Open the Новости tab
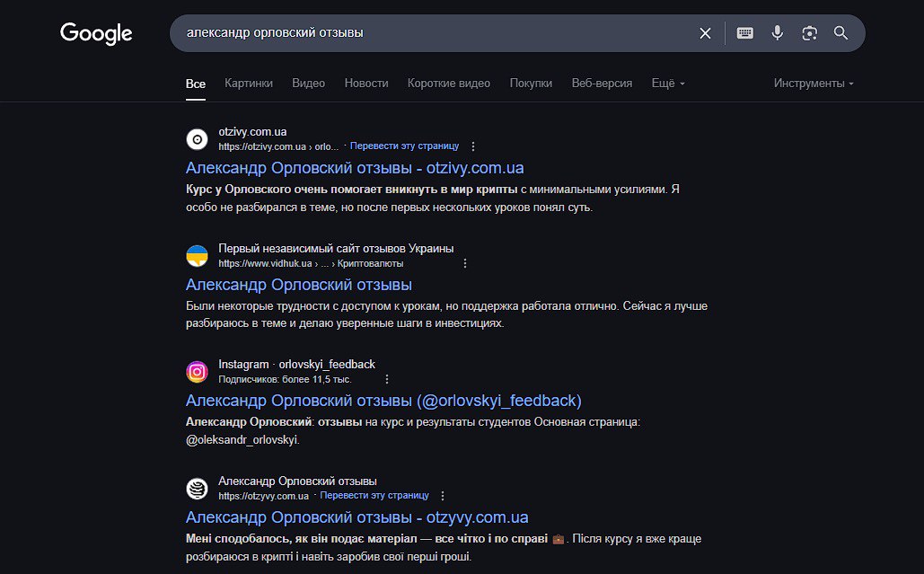 [366, 84]
